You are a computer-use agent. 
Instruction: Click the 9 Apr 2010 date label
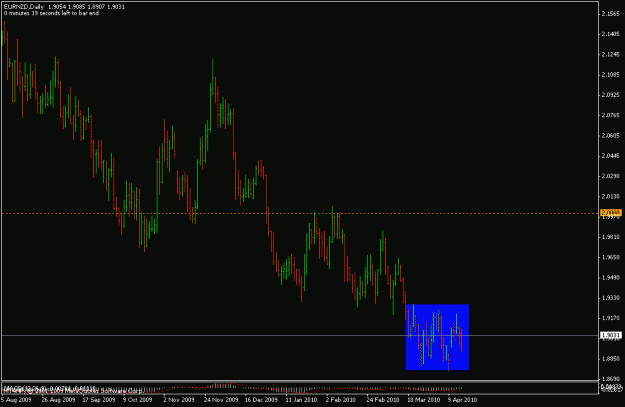(462, 399)
